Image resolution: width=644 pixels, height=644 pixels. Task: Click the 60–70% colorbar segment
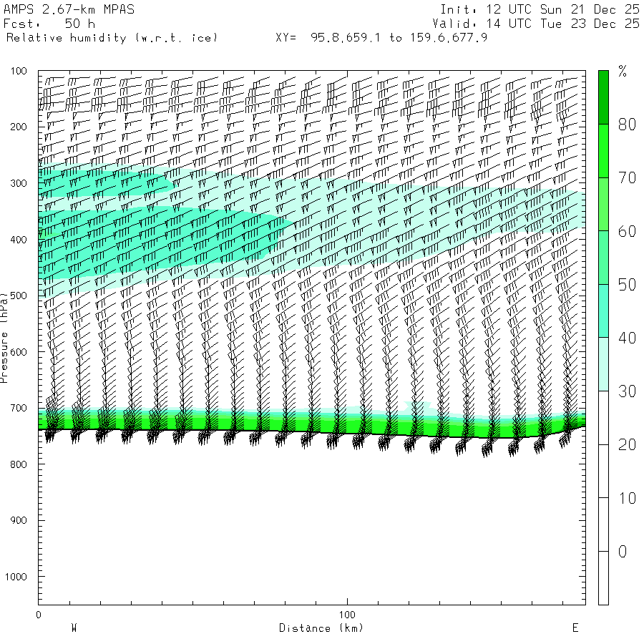pos(603,204)
